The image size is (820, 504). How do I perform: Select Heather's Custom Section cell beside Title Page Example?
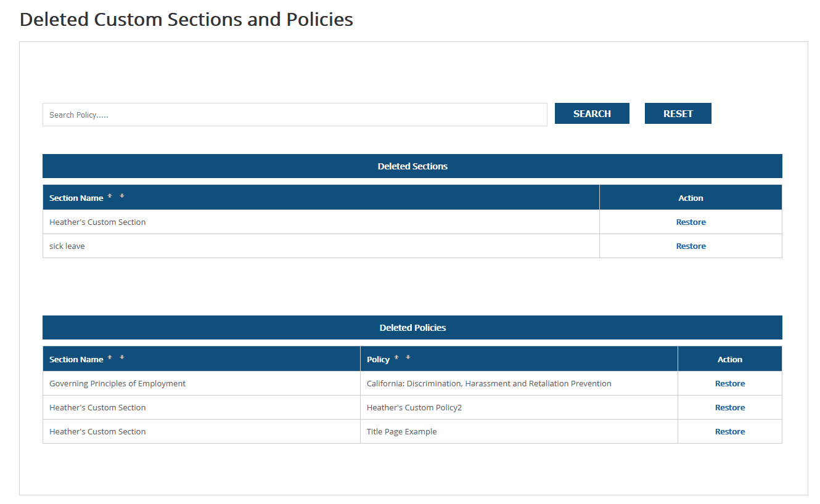coord(202,431)
